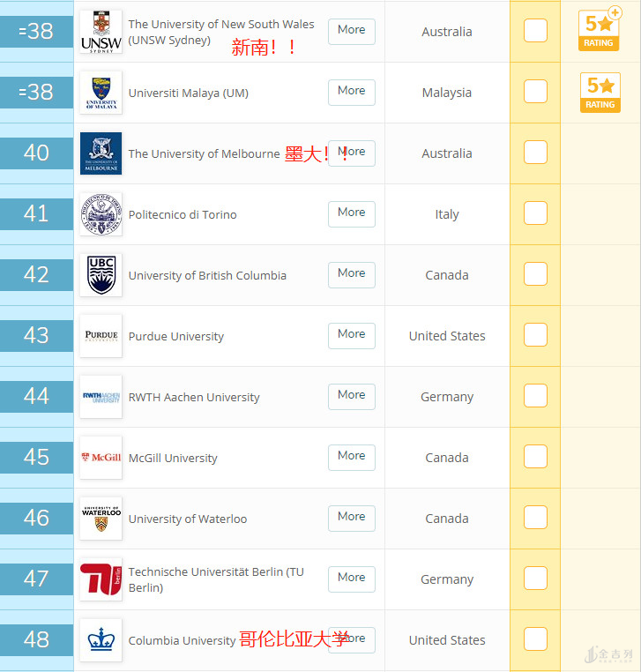Viewport: 641px width, 672px height.
Task: Click United States in Purdue row
Action: (447, 336)
